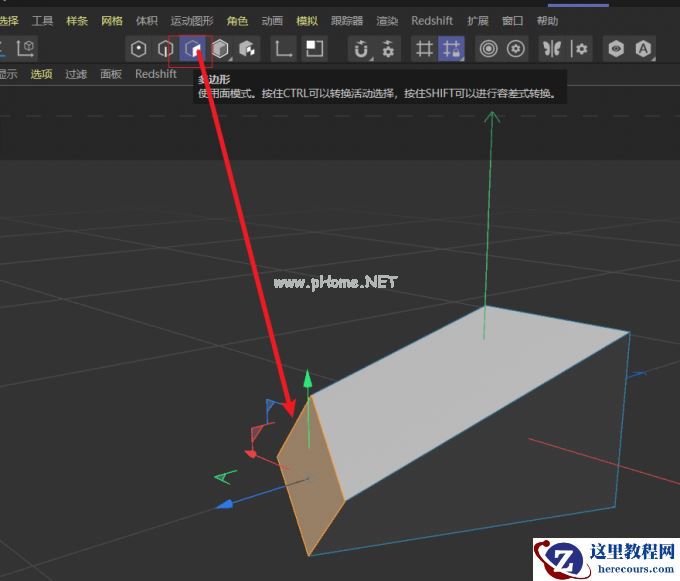Open the 网格 menu
Viewport: 680px width, 581px height.
(x=112, y=20)
